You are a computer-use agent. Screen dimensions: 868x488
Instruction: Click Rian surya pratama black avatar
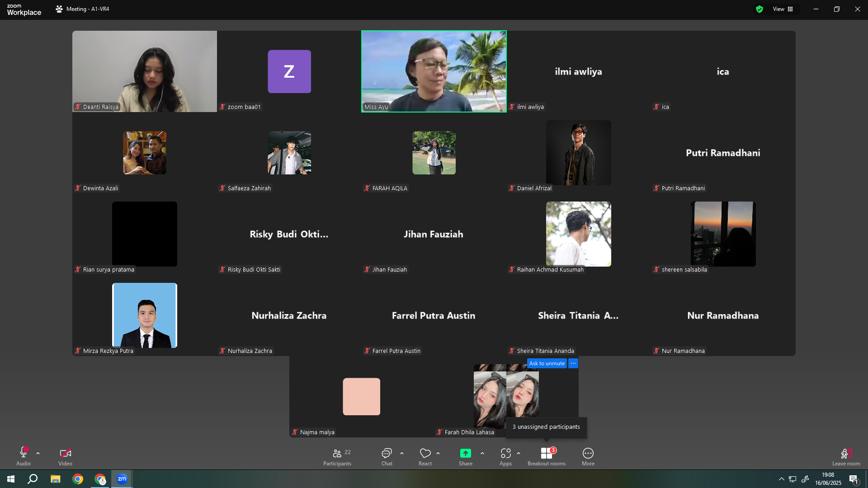pos(145,234)
